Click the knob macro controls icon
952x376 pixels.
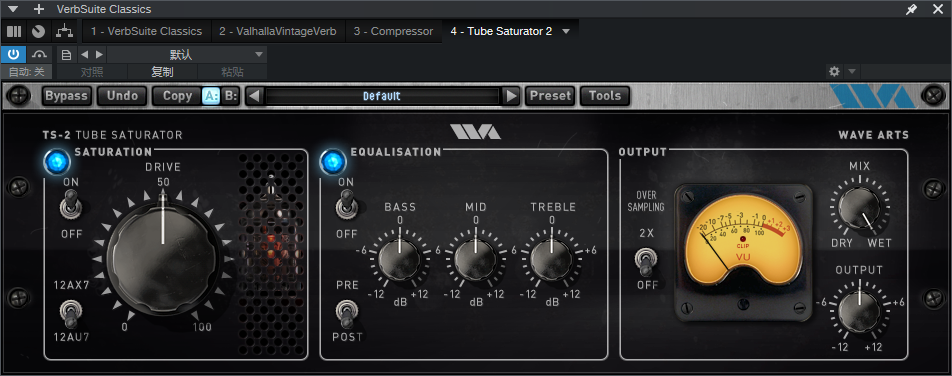coord(39,31)
